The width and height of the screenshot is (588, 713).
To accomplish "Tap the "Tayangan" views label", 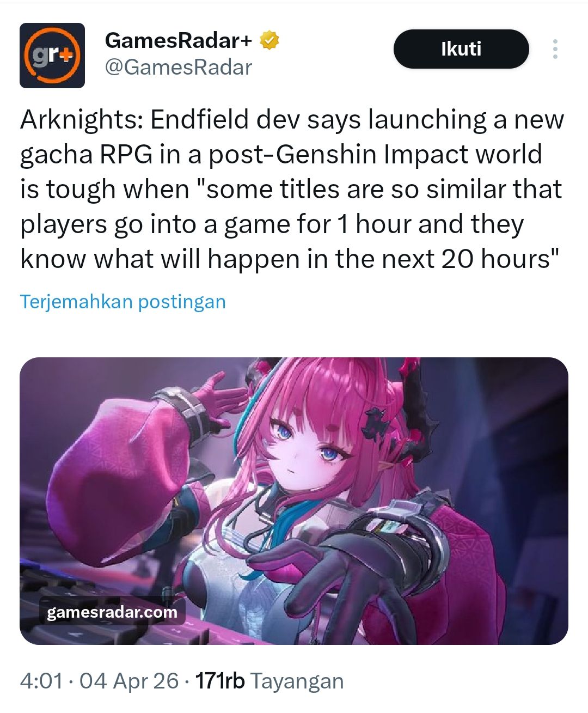I will [x=297, y=681].
